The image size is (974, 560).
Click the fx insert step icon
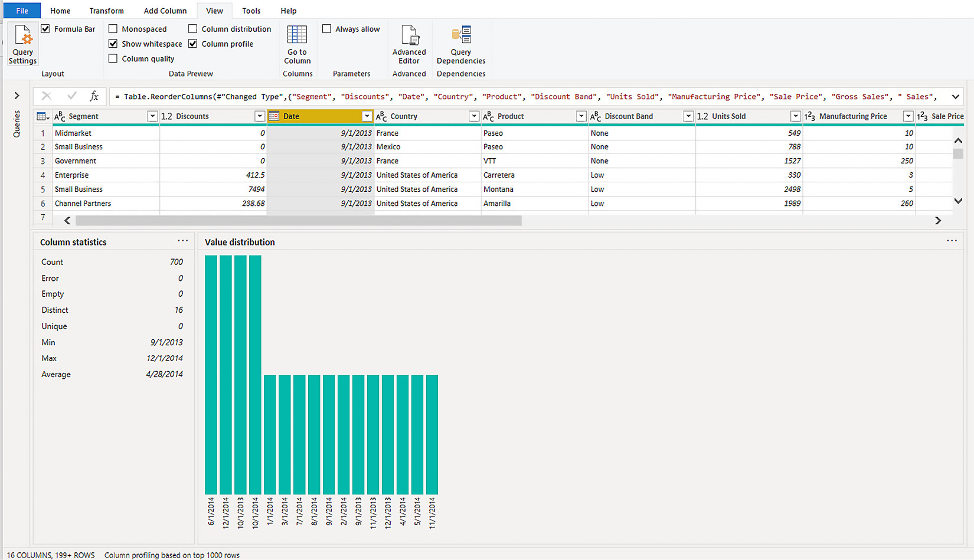pos(94,96)
